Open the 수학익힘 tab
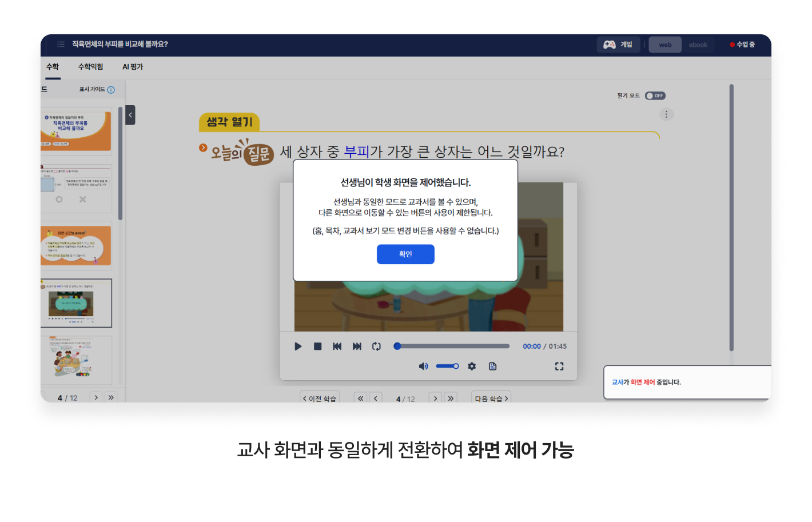The image size is (812, 522). 90,67
